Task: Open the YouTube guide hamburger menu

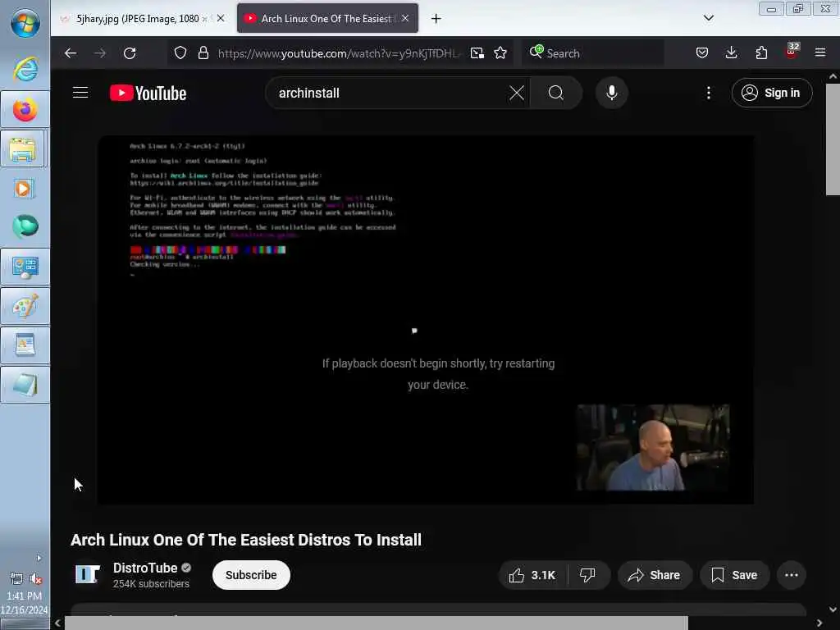Action: point(80,93)
